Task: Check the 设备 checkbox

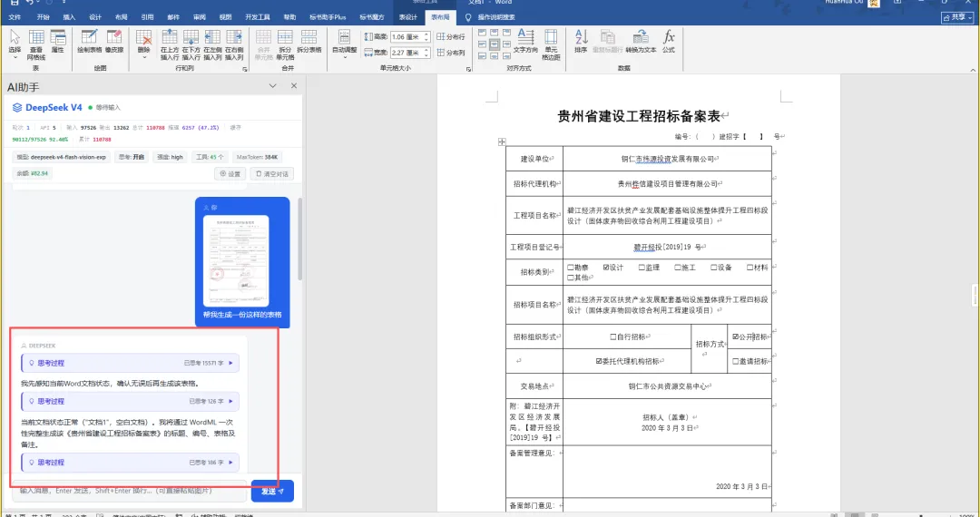Action: 714,268
